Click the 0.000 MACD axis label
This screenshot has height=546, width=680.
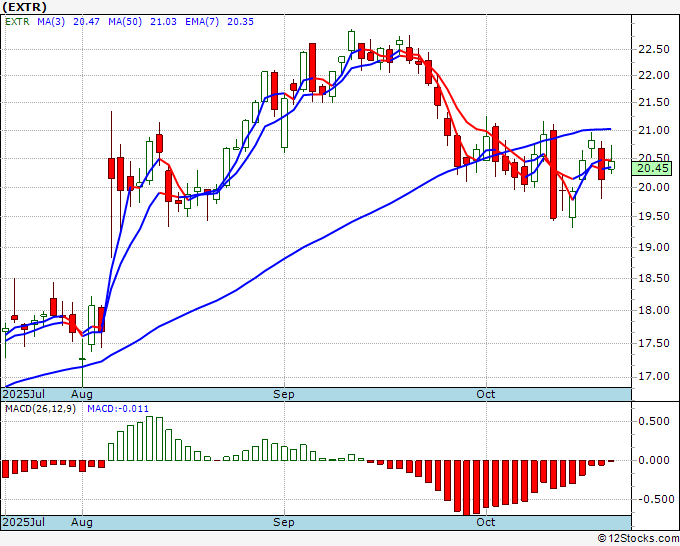point(654,460)
